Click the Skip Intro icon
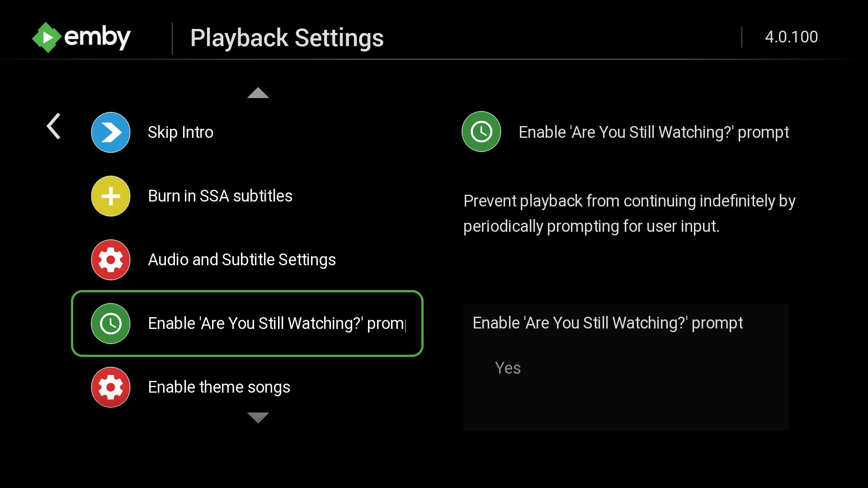 point(110,131)
